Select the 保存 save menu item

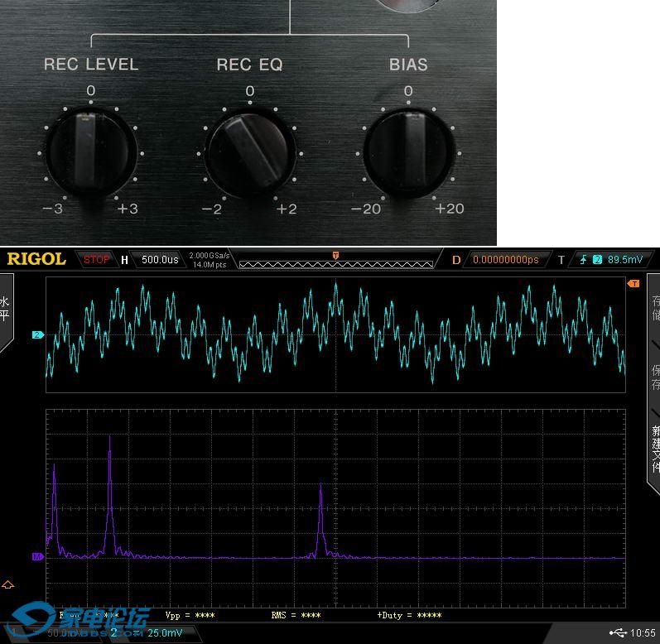click(x=655, y=377)
